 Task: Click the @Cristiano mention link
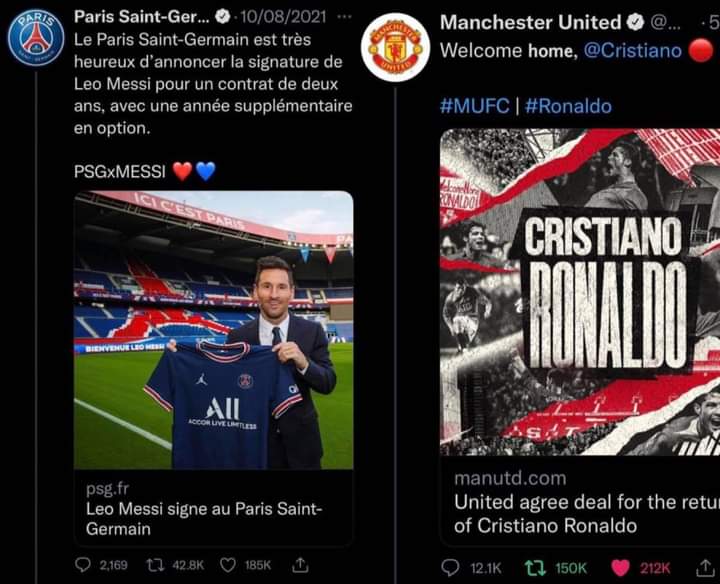pos(632,51)
